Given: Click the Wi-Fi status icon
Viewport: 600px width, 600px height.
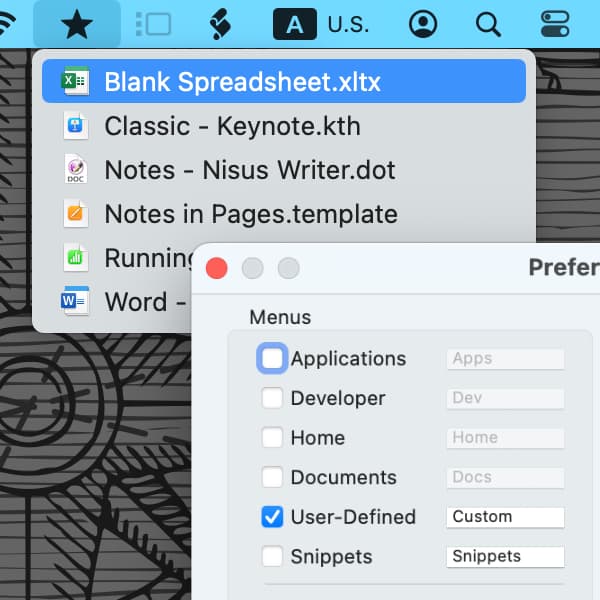Looking at the screenshot, I should click(7, 24).
